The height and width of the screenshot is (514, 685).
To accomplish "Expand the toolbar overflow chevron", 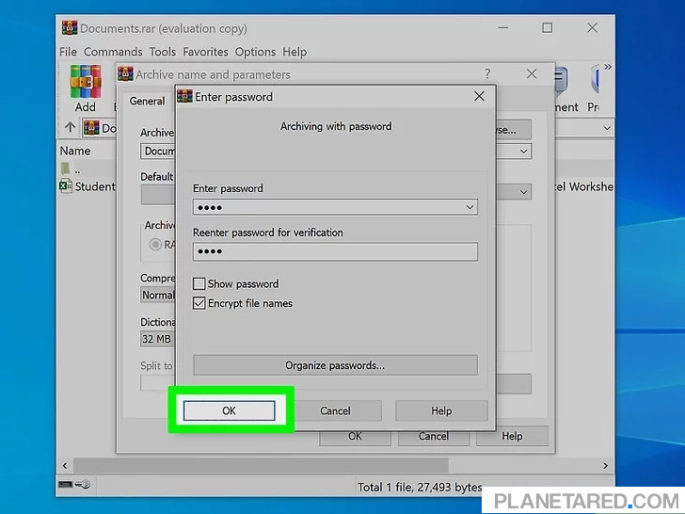I will 608,68.
